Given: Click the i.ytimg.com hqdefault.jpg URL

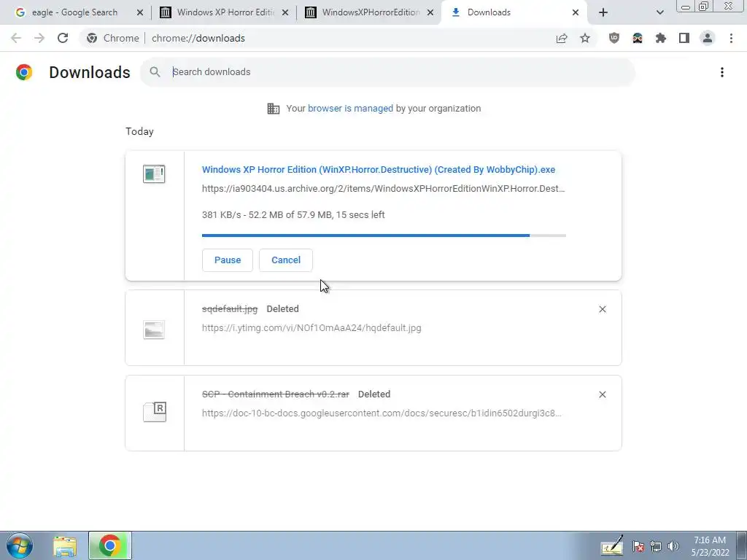Looking at the screenshot, I should tap(311, 328).
